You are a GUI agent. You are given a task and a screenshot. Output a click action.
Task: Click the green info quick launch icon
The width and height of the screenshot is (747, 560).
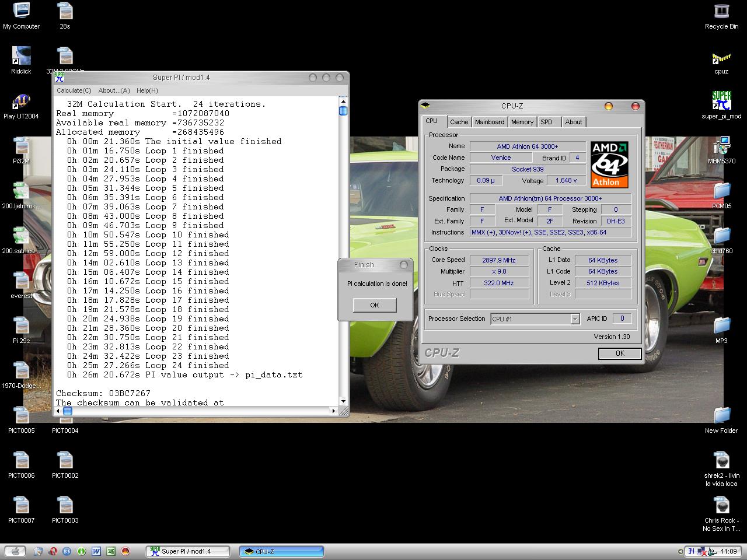click(x=82, y=551)
